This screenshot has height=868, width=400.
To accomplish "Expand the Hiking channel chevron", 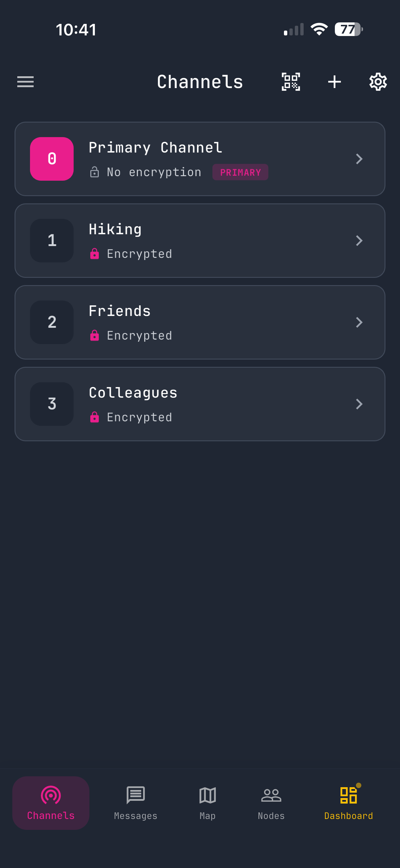I will (359, 241).
